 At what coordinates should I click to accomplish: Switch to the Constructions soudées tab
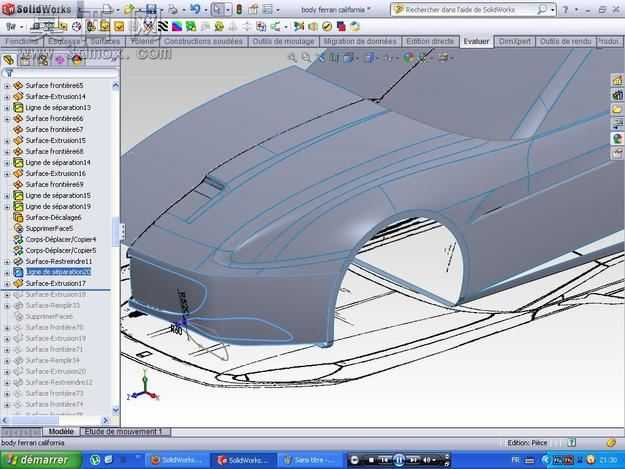coord(203,41)
